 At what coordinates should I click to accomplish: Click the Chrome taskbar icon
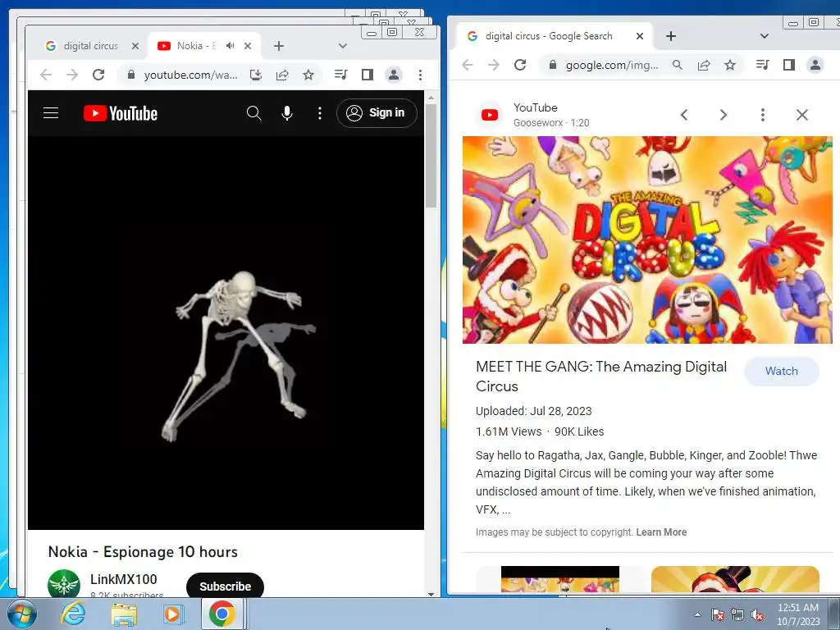tap(222, 614)
